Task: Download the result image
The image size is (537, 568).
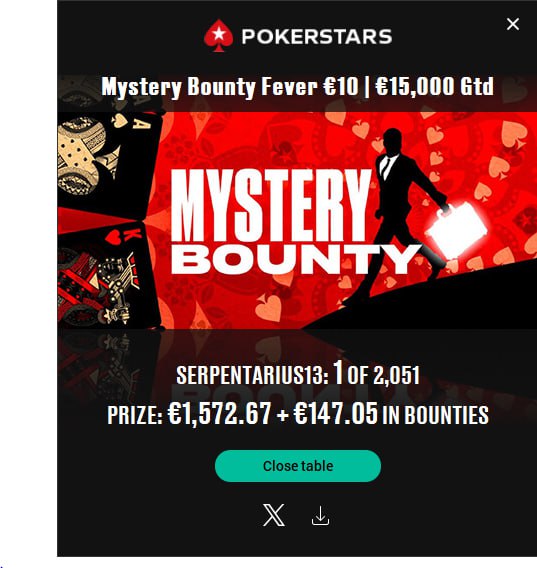Action: [320, 515]
